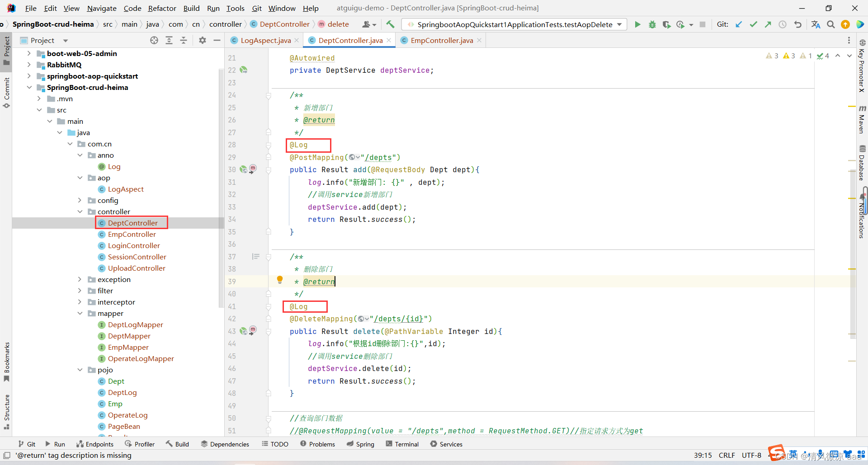Open Problems tool window
The image size is (868, 465).
[317, 444]
